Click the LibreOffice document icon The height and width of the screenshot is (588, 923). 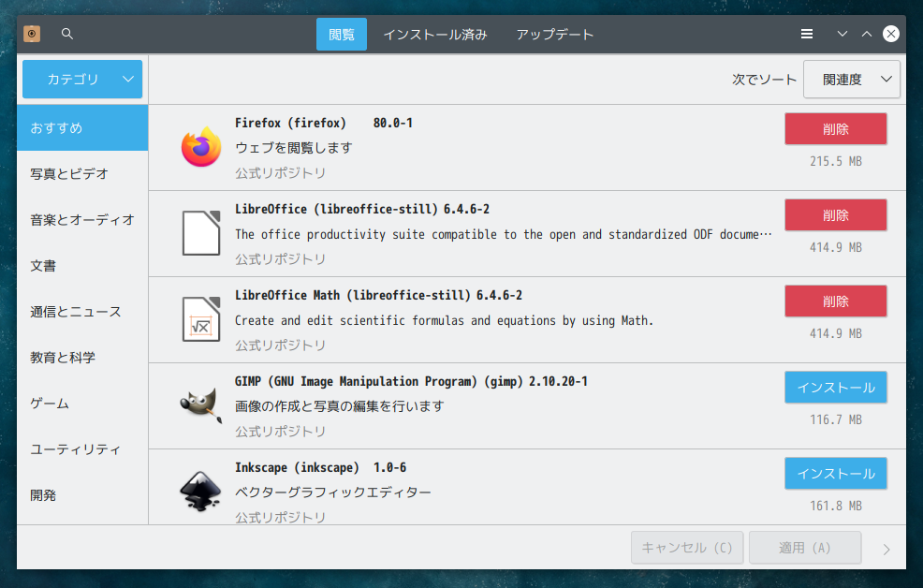coord(200,232)
